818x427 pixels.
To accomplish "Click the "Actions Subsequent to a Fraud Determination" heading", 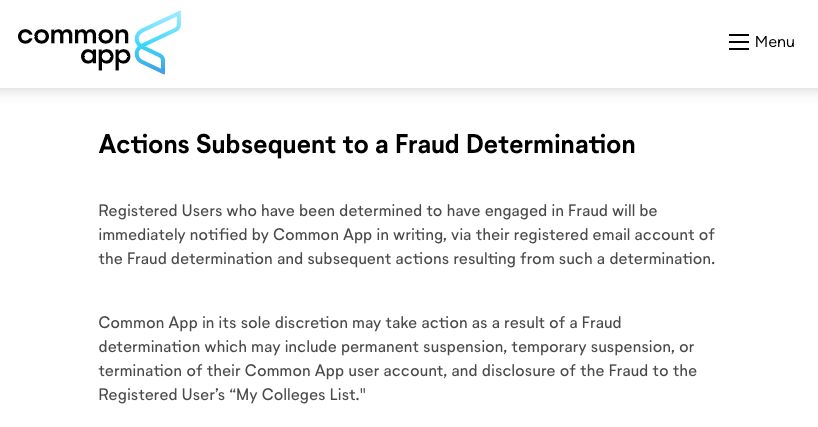I will [x=366, y=145].
